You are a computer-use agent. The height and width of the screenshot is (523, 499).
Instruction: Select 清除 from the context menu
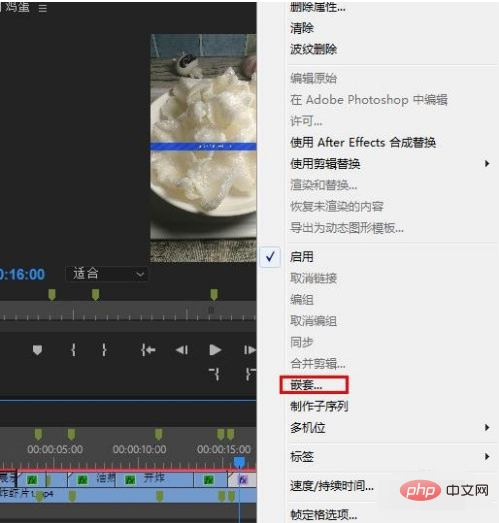tap(302, 28)
